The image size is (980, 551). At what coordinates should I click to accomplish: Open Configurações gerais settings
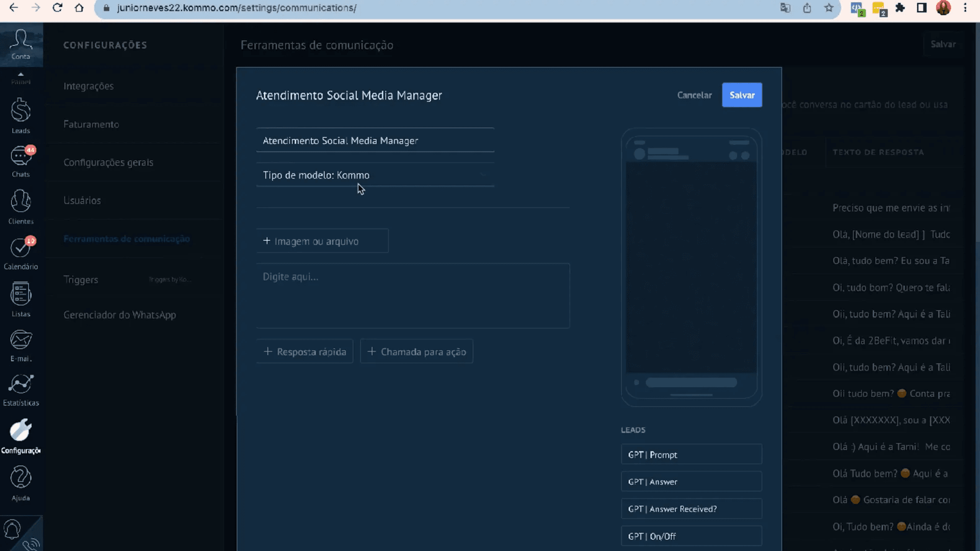(x=108, y=162)
